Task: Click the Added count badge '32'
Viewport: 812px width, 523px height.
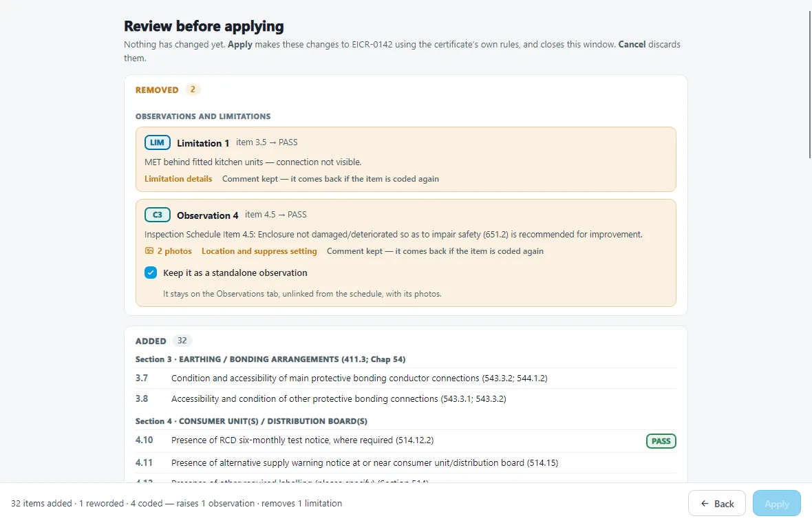Action: [x=182, y=341]
